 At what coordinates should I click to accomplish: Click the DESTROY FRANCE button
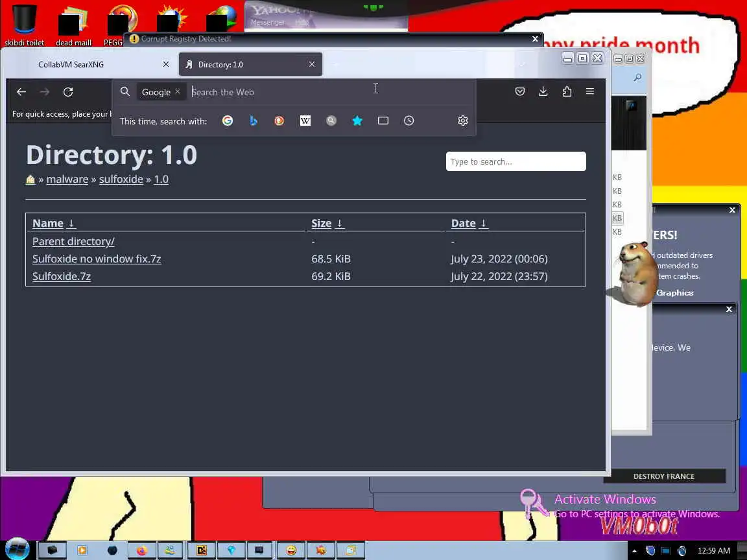point(663,476)
